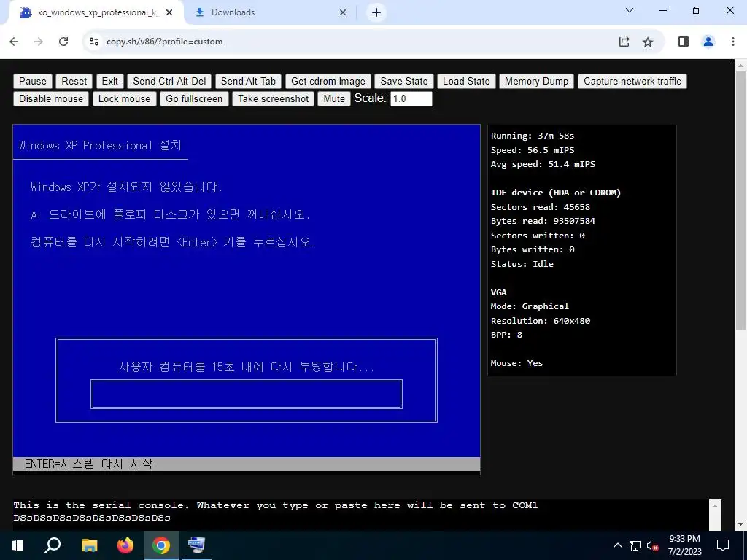Mute the emulator sound
The image size is (747, 560).
coord(334,99)
